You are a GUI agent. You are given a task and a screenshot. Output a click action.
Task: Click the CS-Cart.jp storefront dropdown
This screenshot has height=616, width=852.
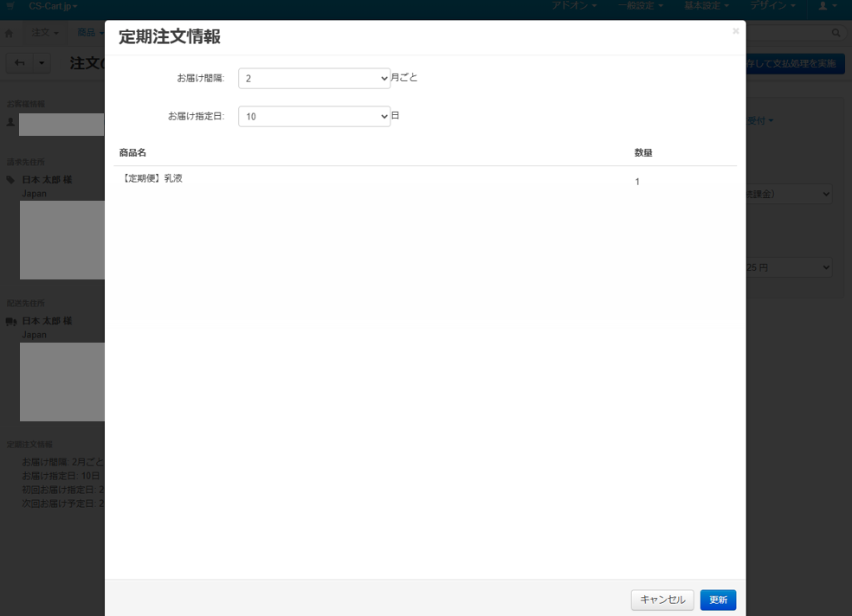(x=52, y=6)
